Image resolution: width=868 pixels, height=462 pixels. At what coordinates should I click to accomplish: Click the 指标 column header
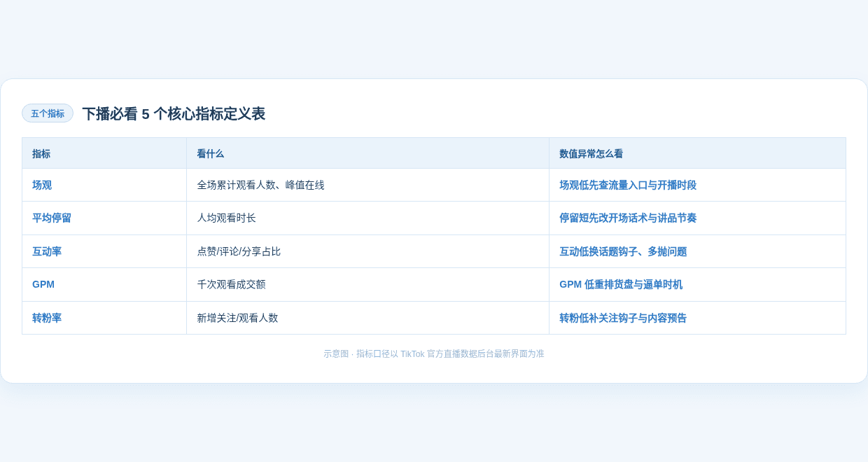pyautogui.click(x=104, y=153)
